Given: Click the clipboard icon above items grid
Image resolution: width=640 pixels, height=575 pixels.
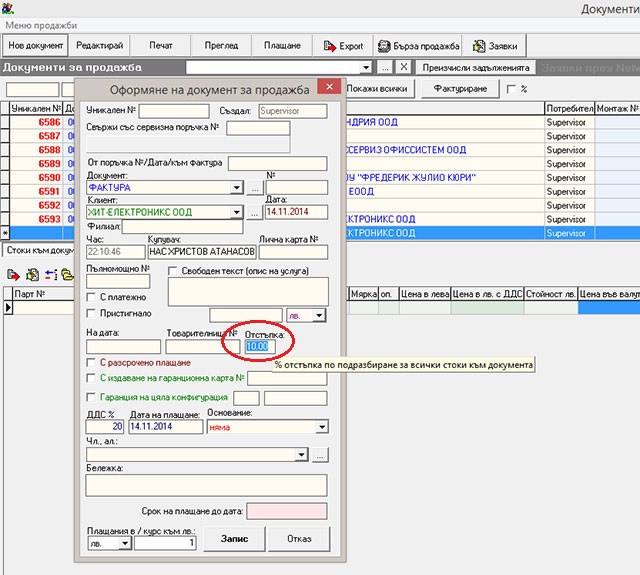Looking at the screenshot, I should [x=32, y=275].
